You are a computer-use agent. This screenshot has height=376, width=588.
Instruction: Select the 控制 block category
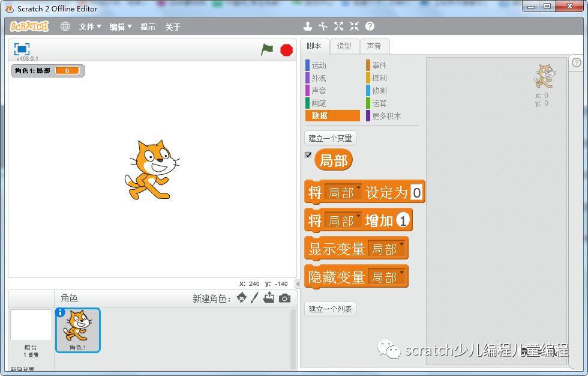[392, 77]
